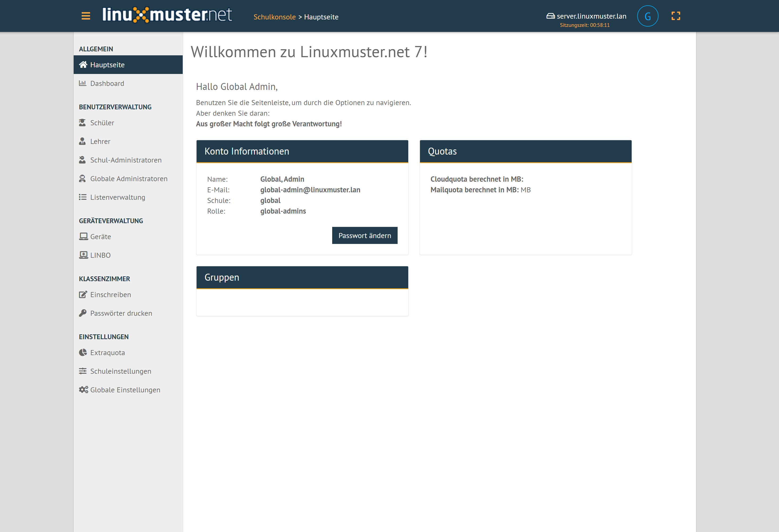Image resolution: width=779 pixels, height=532 pixels.
Task: Toggle the hamburger sidebar menu
Action: point(86,16)
